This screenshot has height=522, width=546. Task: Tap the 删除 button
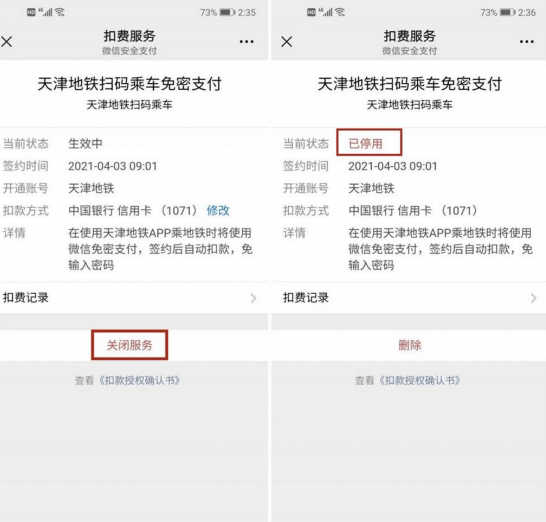[410, 345]
